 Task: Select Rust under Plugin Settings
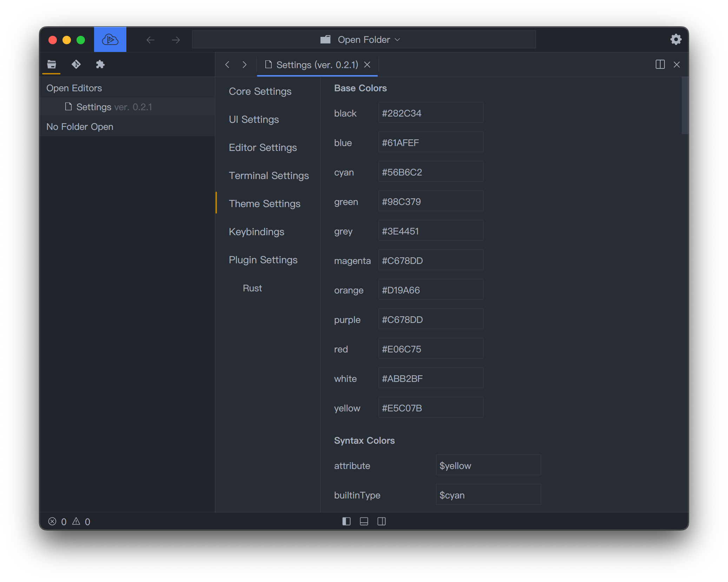252,288
